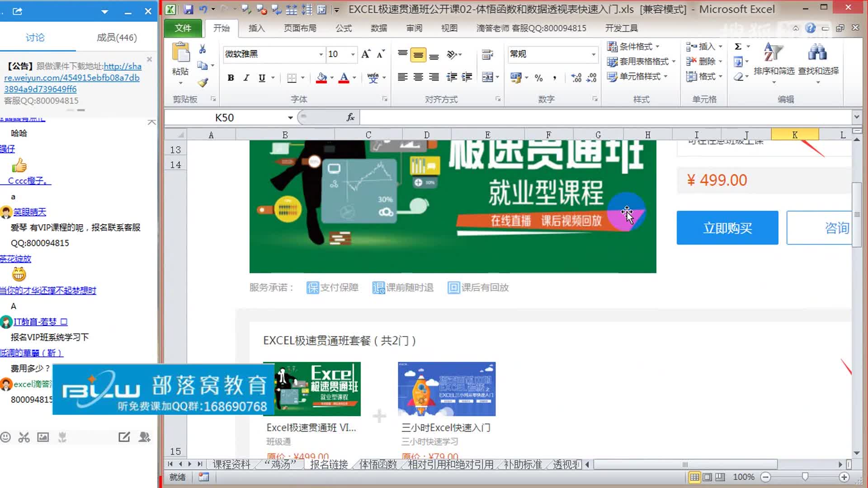Expand the Name Box dropdown arrow

pyautogui.click(x=290, y=117)
